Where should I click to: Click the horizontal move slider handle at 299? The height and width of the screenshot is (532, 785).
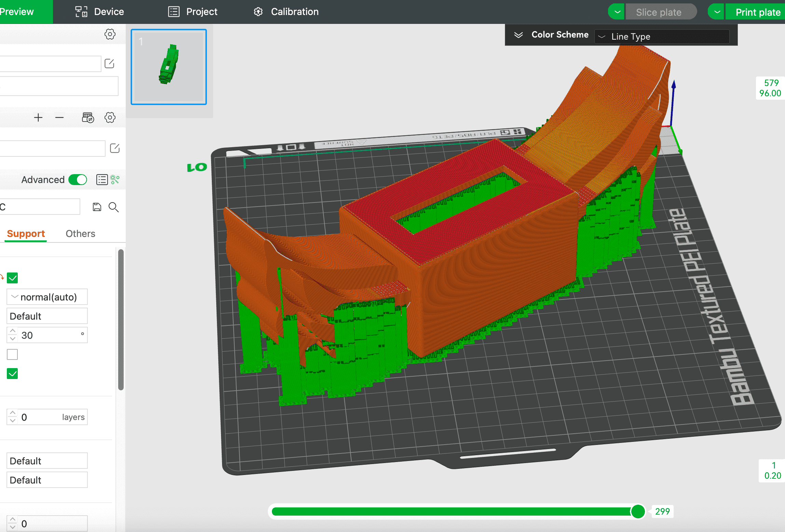(x=638, y=511)
